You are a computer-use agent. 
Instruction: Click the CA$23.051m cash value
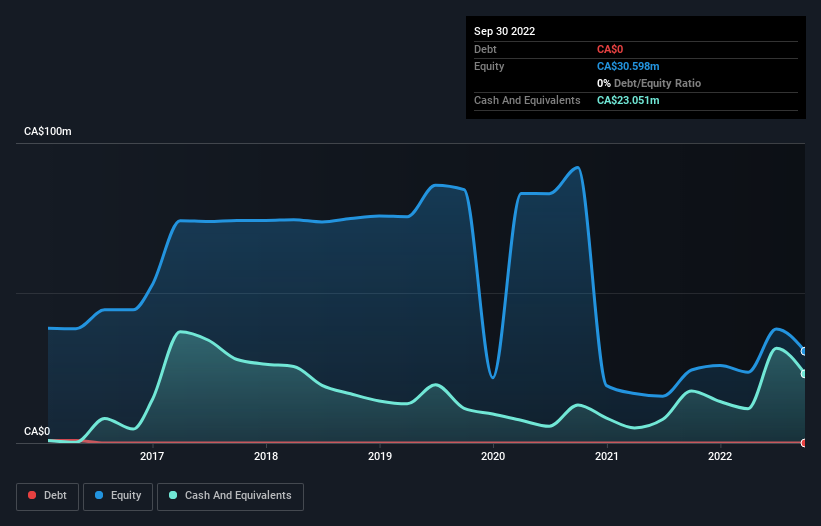point(628,100)
